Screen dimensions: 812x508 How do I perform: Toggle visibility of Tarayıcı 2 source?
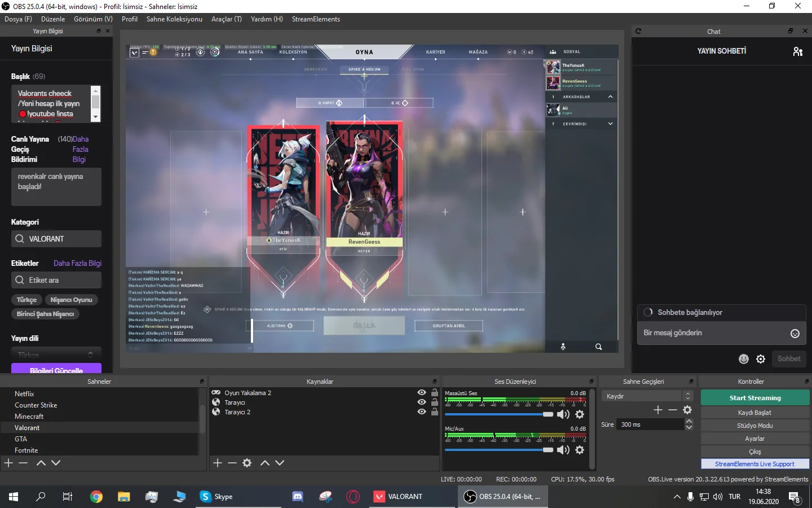(x=421, y=412)
